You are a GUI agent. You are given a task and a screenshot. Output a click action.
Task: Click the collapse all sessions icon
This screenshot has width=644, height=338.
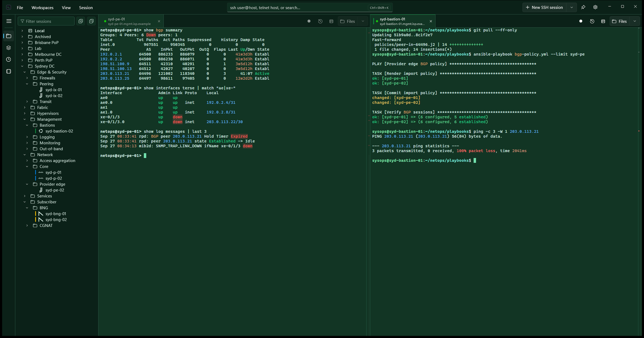click(91, 21)
